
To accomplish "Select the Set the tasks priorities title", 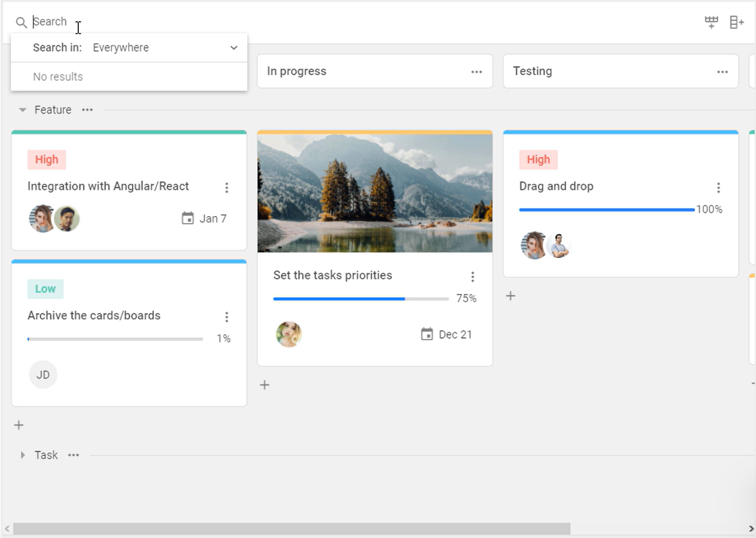I will [x=333, y=275].
